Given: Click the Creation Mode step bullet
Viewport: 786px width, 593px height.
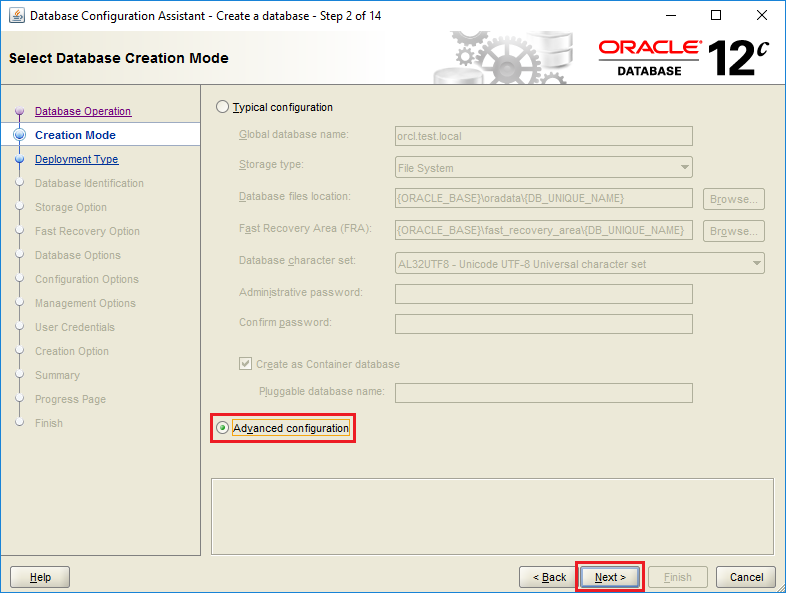Looking at the screenshot, I should pos(20,135).
